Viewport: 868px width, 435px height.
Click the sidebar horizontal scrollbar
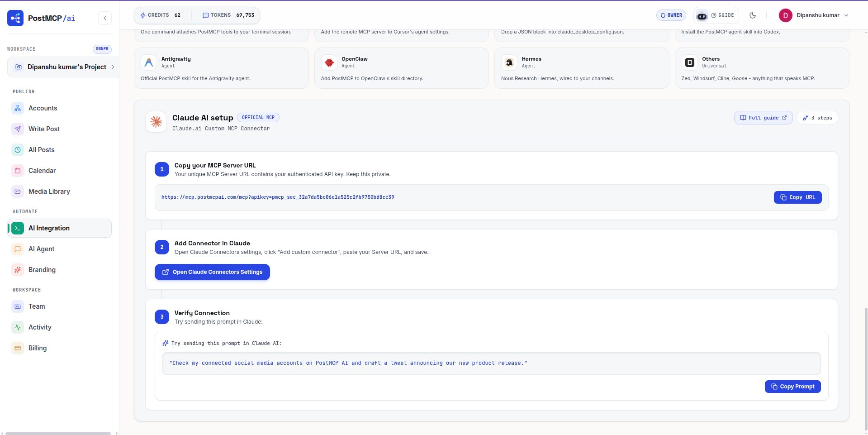[58, 433]
